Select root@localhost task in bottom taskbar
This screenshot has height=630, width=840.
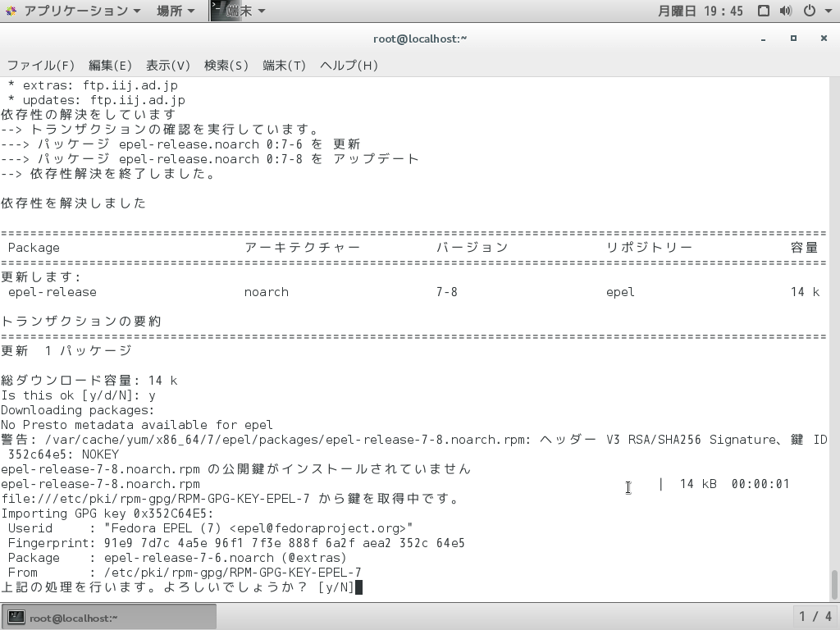(109, 618)
